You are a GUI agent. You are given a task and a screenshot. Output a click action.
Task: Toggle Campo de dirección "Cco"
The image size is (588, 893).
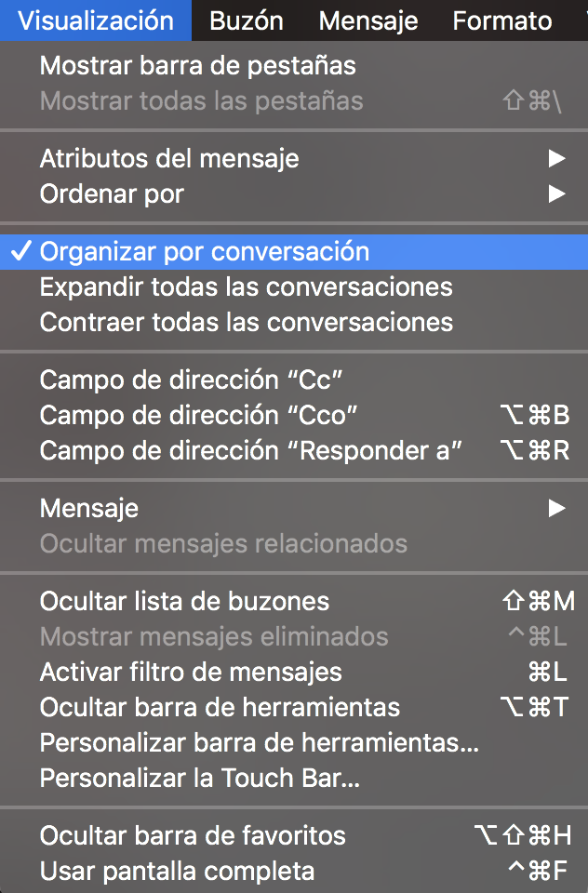tap(199, 416)
